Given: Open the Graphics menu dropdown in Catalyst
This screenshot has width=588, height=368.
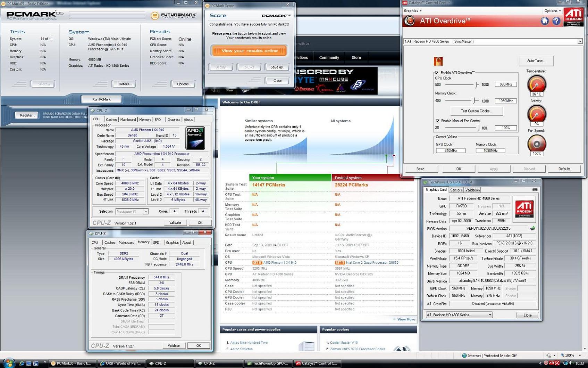Looking at the screenshot, I should [x=413, y=11].
